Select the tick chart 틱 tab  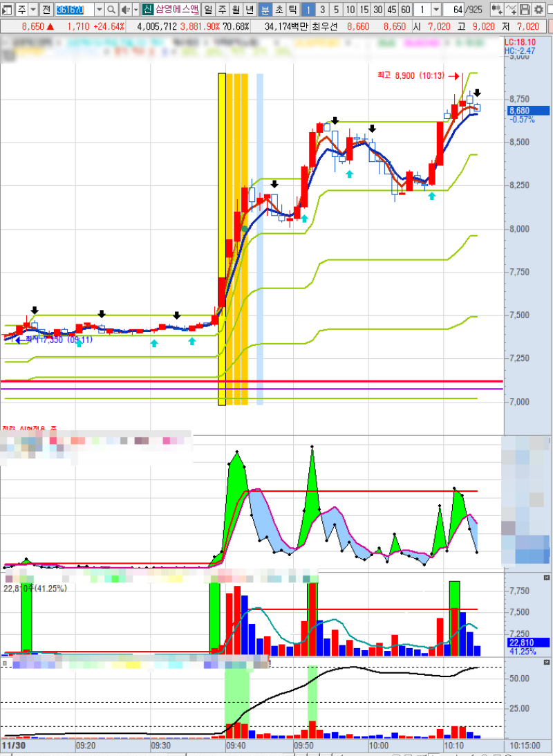tap(293, 9)
